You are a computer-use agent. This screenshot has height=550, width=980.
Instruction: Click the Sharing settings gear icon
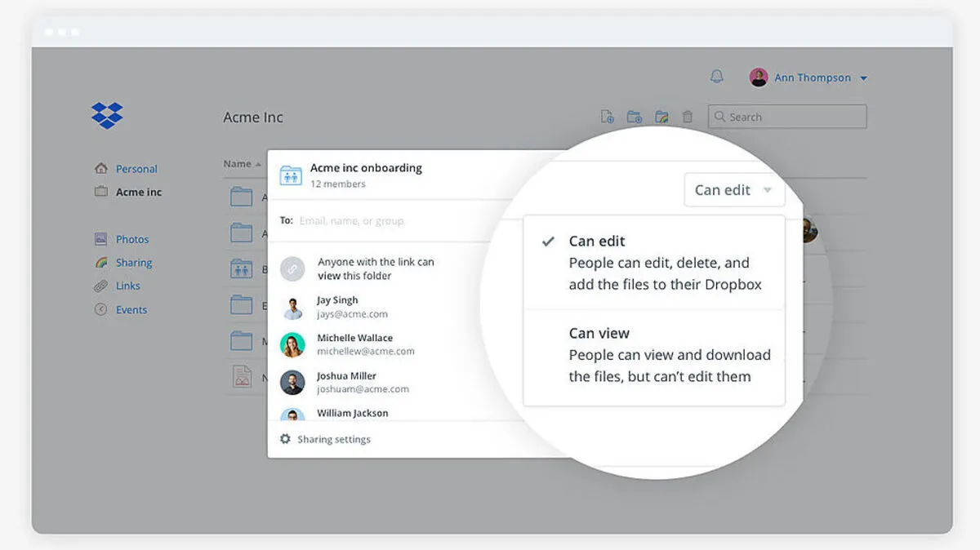(x=285, y=439)
